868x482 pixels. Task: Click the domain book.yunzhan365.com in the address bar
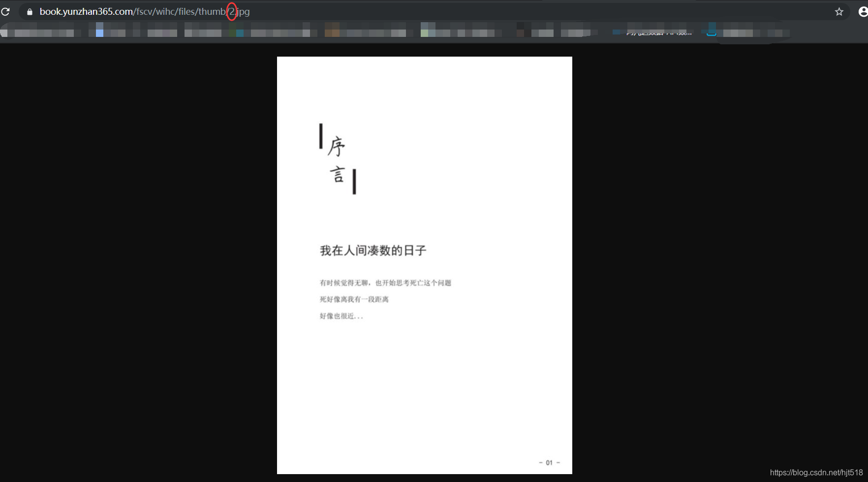pyautogui.click(x=85, y=11)
